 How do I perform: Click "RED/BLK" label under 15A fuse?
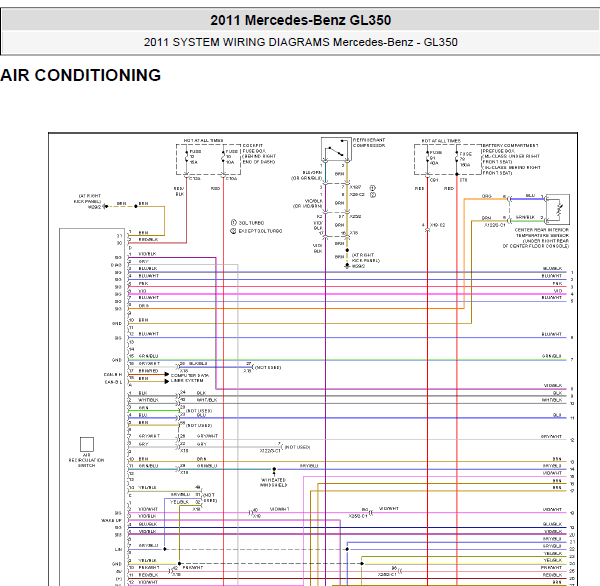click(179, 191)
